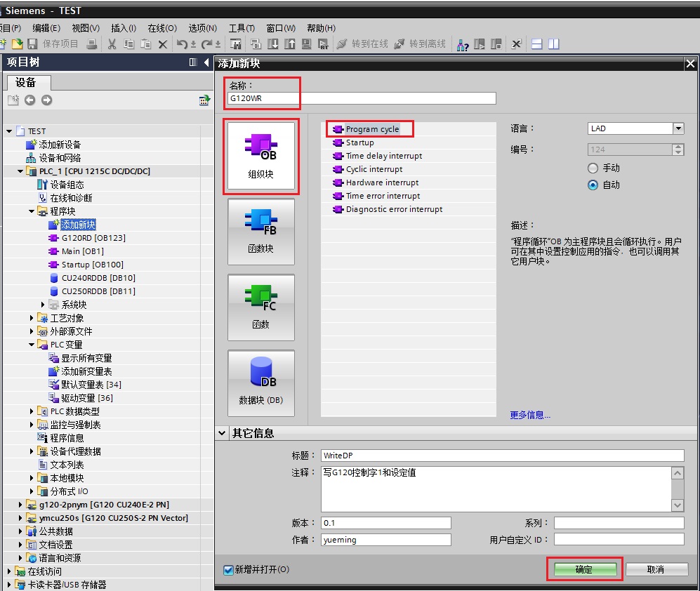Click the cross-reference X icon in the toolbar
700x591 pixels.
click(516, 44)
